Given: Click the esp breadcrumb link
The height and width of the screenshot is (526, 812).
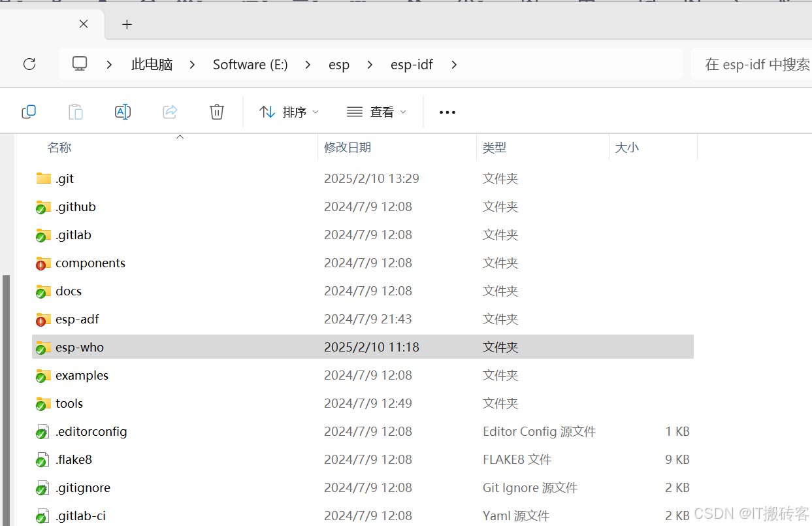Looking at the screenshot, I should point(339,64).
